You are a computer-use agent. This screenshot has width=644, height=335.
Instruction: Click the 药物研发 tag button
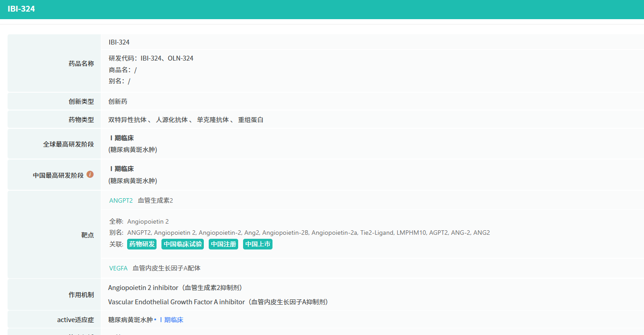(x=142, y=244)
